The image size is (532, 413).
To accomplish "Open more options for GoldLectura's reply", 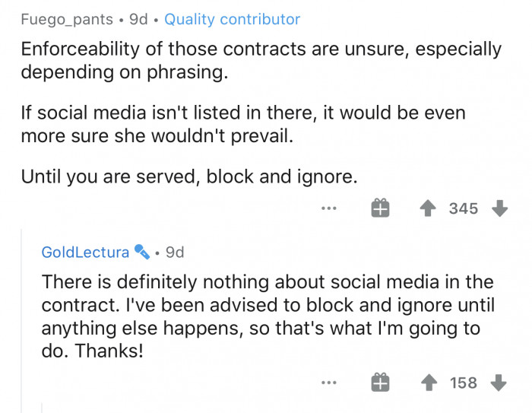I will (x=328, y=383).
